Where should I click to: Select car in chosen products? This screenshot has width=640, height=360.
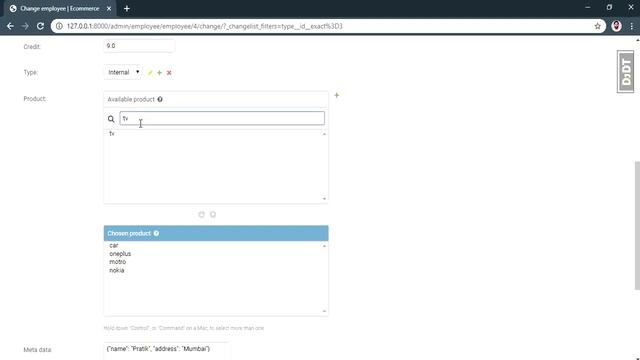[x=113, y=245]
